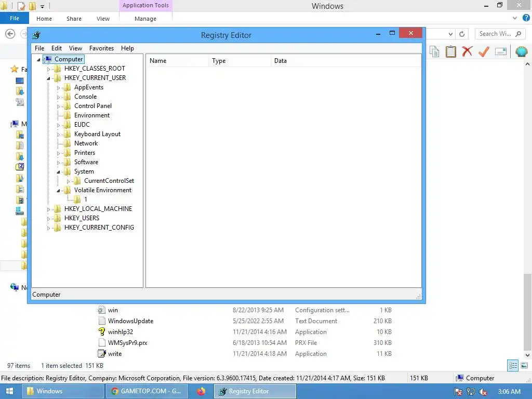Click the Network icon in Explorer sidebar
532x399 pixels.
coord(14,287)
